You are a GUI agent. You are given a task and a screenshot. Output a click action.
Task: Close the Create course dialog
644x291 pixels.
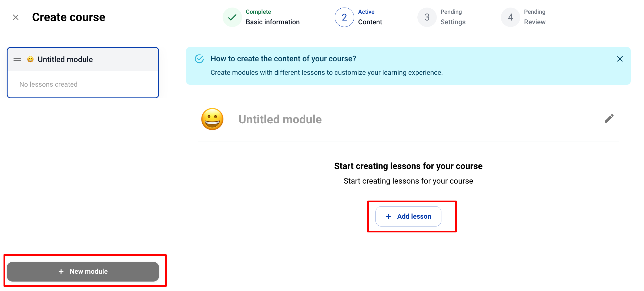[16, 18]
